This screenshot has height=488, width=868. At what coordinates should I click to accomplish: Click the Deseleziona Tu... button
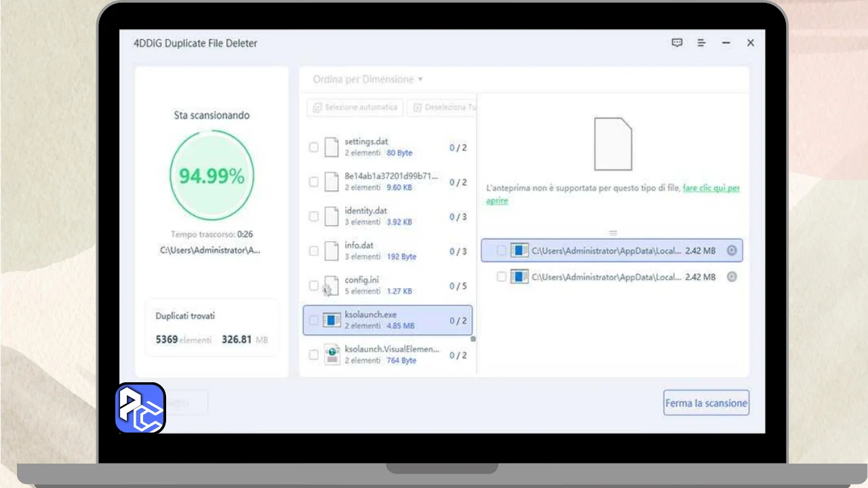[442, 107]
